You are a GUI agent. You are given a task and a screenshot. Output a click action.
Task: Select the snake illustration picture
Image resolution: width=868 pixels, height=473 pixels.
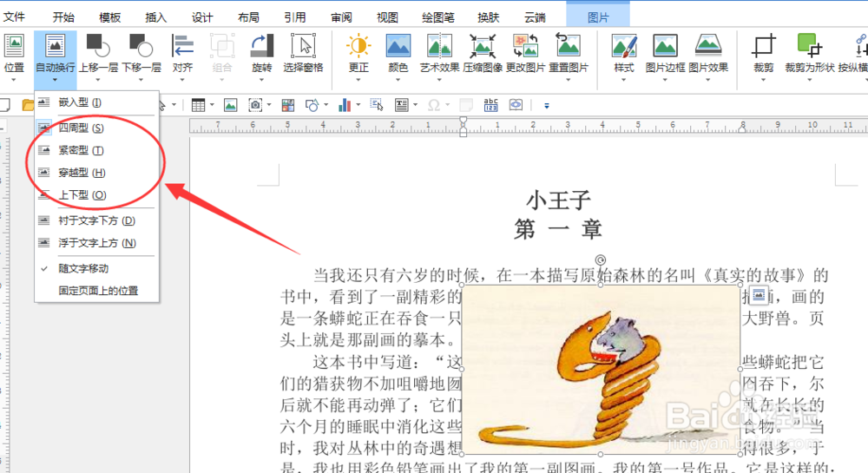(601, 370)
